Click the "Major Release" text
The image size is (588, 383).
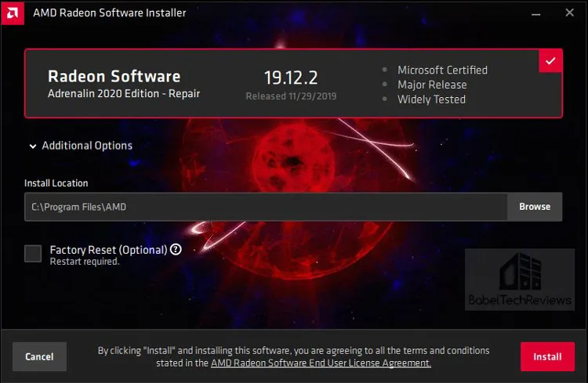pos(432,85)
